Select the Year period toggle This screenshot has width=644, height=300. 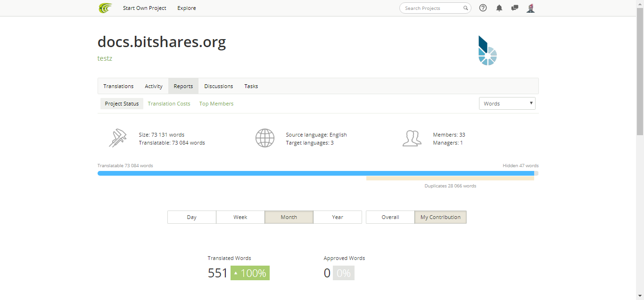click(338, 217)
